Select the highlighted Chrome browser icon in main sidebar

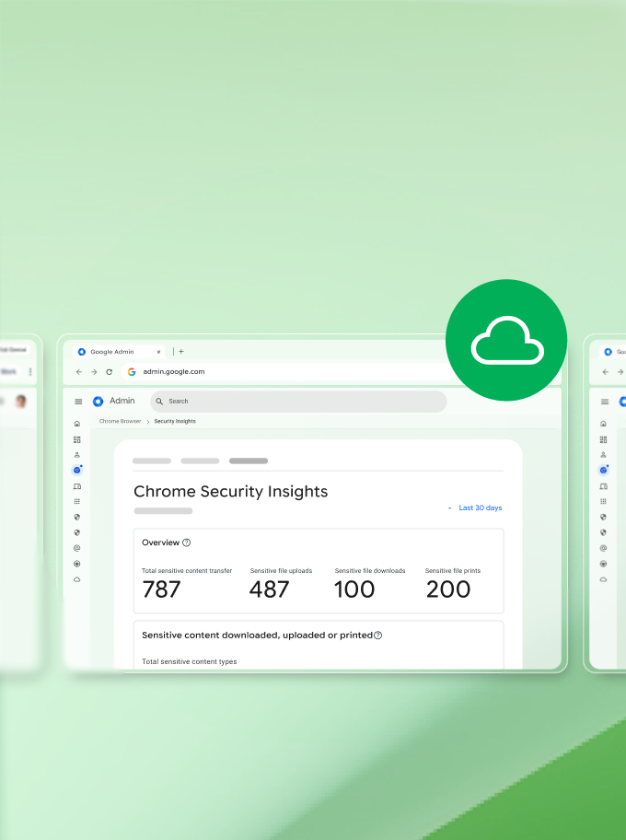(x=77, y=470)
